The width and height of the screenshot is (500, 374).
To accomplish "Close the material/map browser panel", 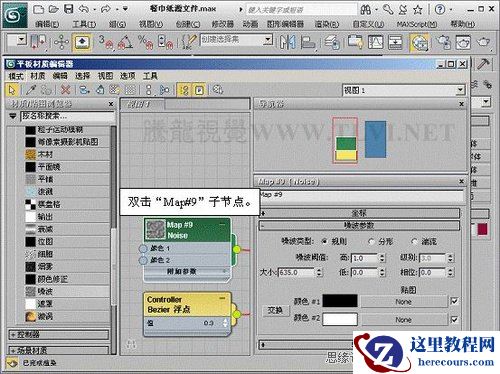I will (111, 104).
